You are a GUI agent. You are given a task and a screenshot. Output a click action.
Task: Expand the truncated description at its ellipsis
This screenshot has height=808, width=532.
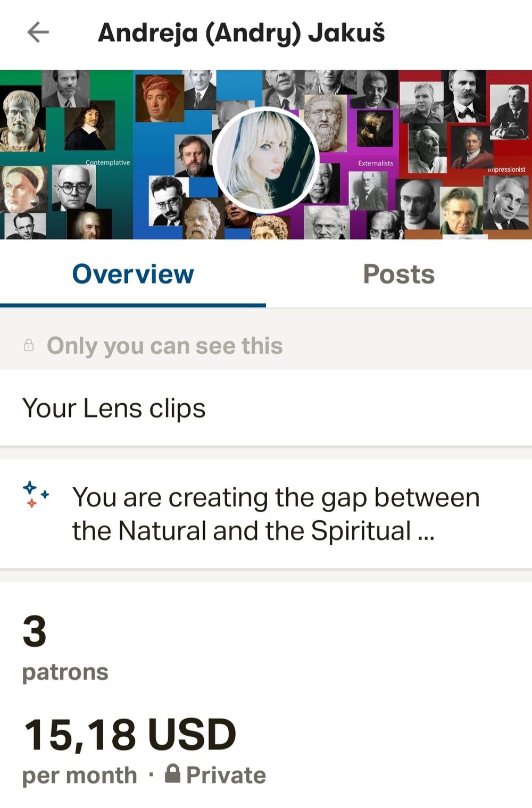click(x=426, y=532)
